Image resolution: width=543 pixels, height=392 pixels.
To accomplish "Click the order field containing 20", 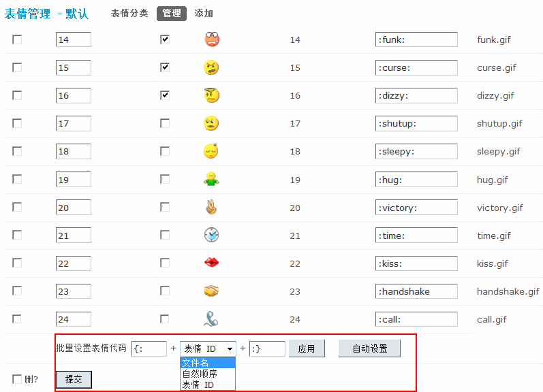I will coord(74,208).
